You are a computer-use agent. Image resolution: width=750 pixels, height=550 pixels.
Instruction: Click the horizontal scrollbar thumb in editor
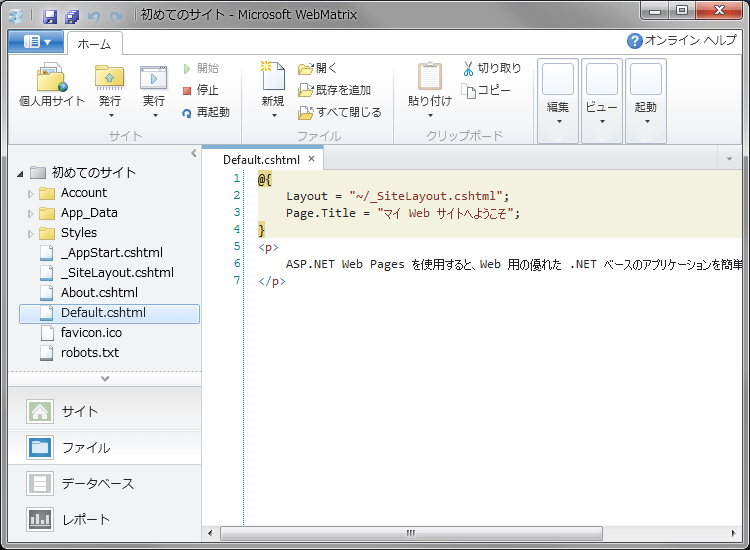pos(411,533)
